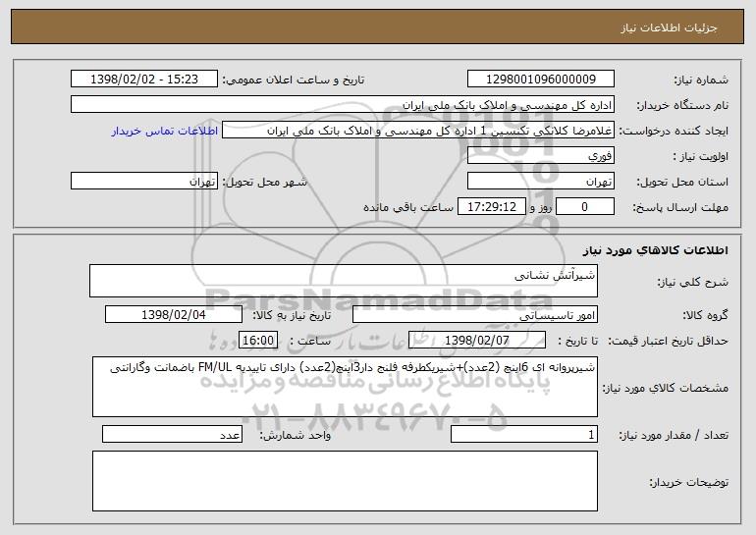The width and height of the screenshot is (756, 535).
Task: Click the label حداقل تاریخ اعتبار قیمت
Action: [668, 342]
